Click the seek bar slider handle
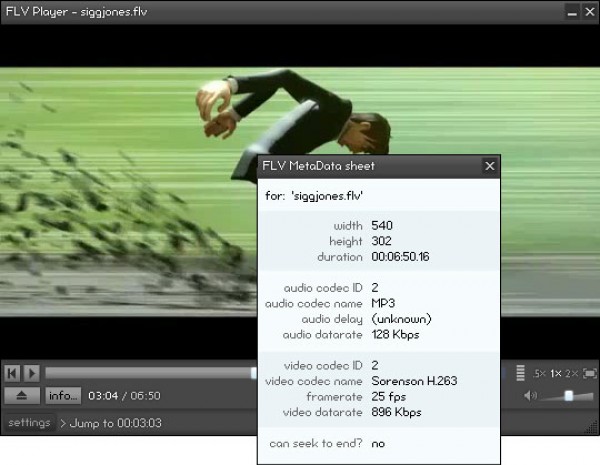The width and height of the screenshot is (600, 465). (x=253, y=373)
